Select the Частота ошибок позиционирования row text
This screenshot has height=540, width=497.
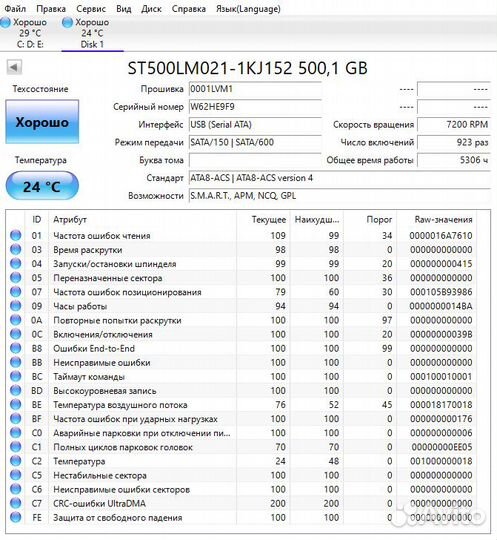tap(127, 292)
